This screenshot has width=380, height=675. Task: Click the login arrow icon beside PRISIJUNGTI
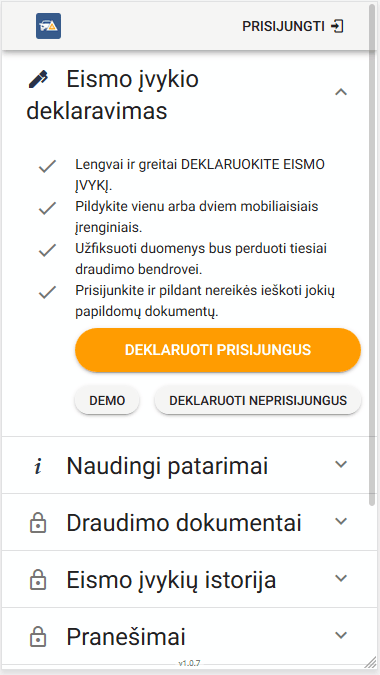point(337,26)
